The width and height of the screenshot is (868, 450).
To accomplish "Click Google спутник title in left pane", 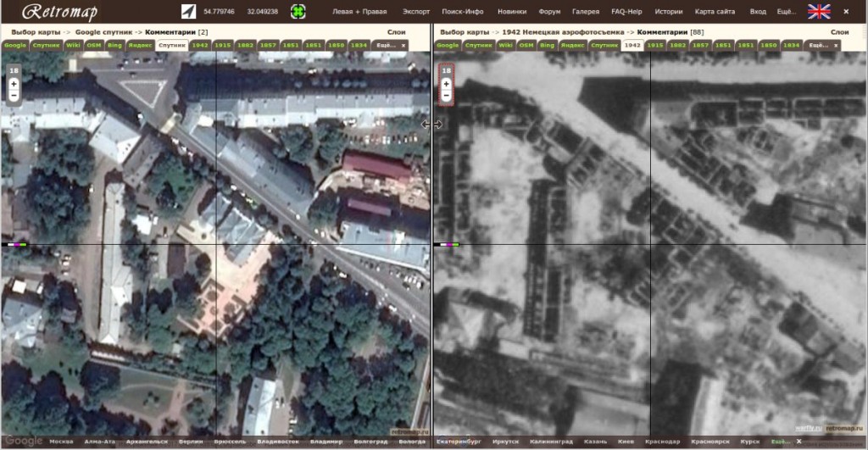I will coord(103,32).
